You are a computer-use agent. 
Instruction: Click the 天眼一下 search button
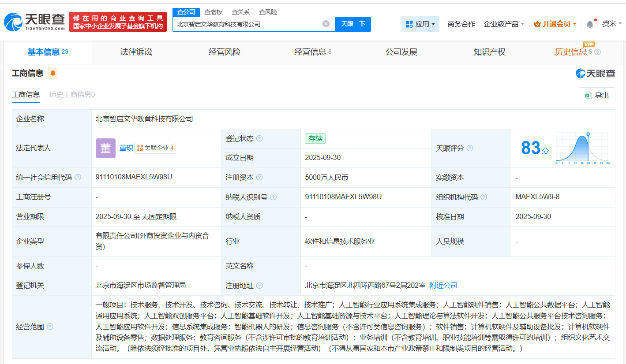click(353, 24)
